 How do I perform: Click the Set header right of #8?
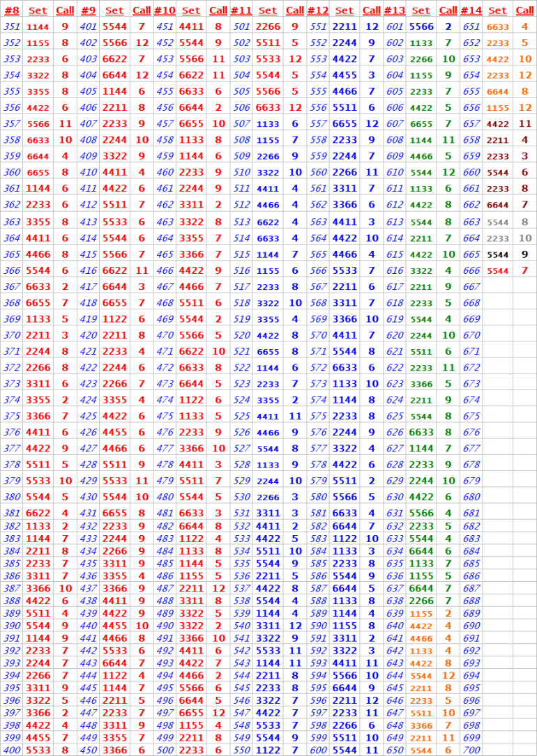pos(38,10)
